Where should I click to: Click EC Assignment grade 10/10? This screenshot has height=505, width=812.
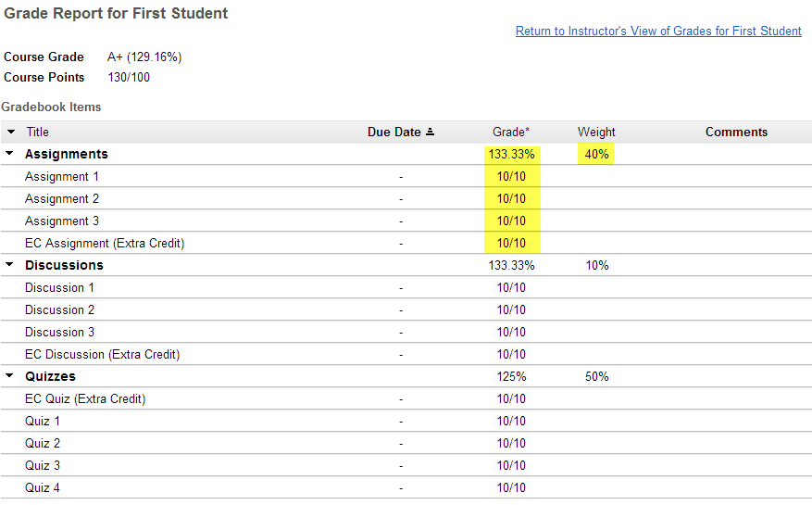512,243
